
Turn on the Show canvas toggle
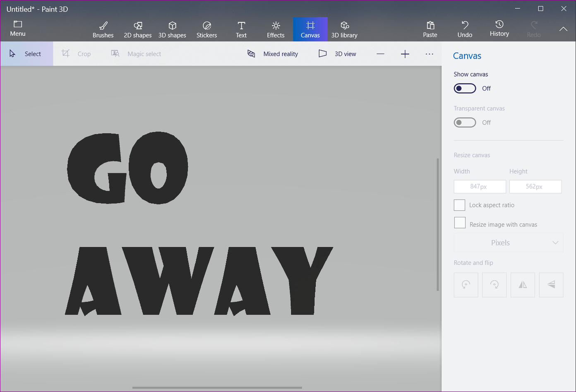[465, 89]
